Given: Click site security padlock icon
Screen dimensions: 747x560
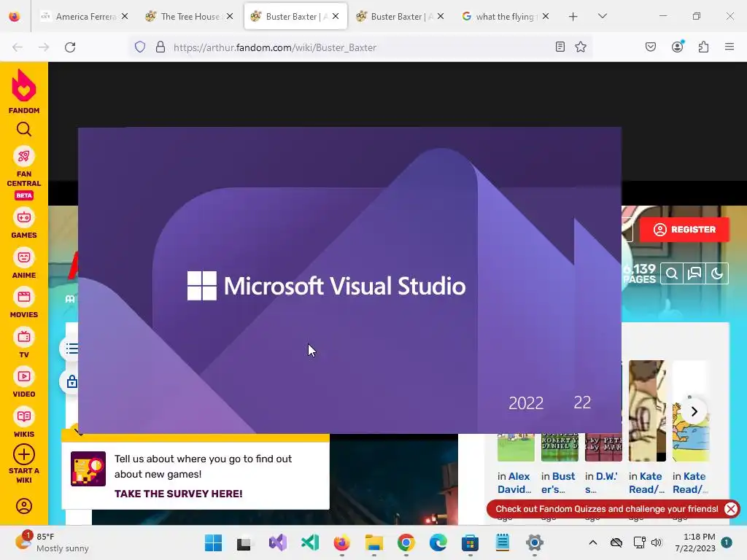Looking at the screenshot, I should [160, 47].
